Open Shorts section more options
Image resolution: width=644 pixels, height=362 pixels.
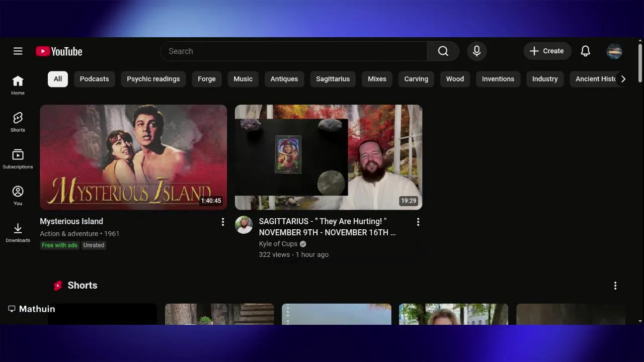click(x=615, y=286)
